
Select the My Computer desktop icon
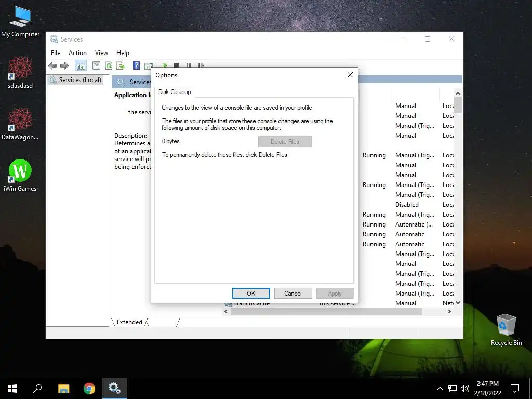point(20,21)
